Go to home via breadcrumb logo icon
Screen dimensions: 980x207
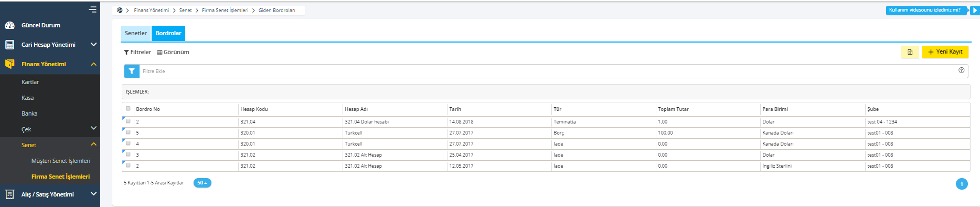[120, 11]
